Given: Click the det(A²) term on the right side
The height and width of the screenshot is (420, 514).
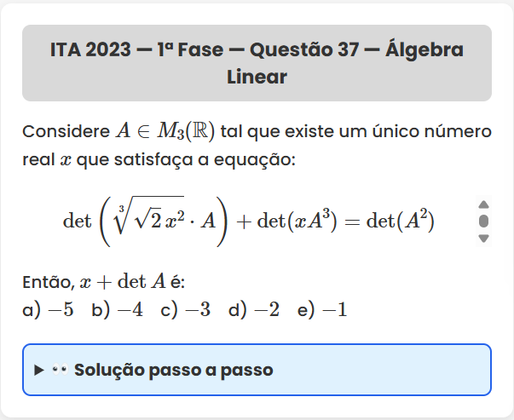Looking at the screenshot, I should 401,222.
